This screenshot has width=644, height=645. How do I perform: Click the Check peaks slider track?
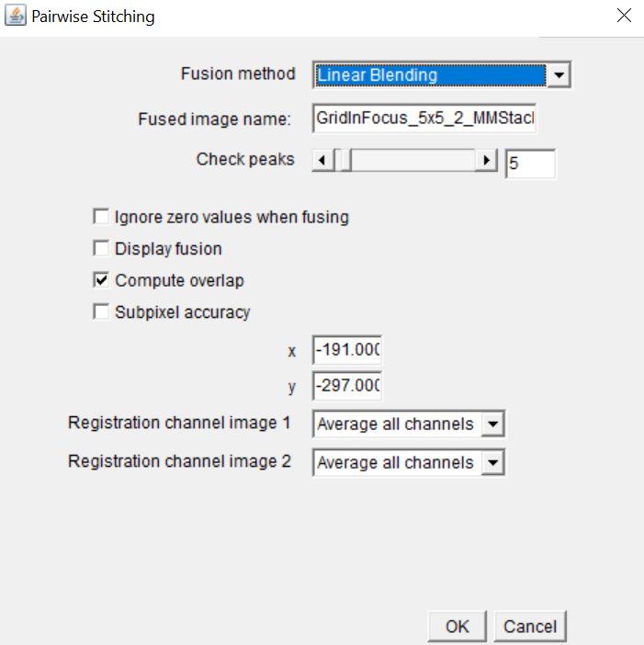coord(413,161)
